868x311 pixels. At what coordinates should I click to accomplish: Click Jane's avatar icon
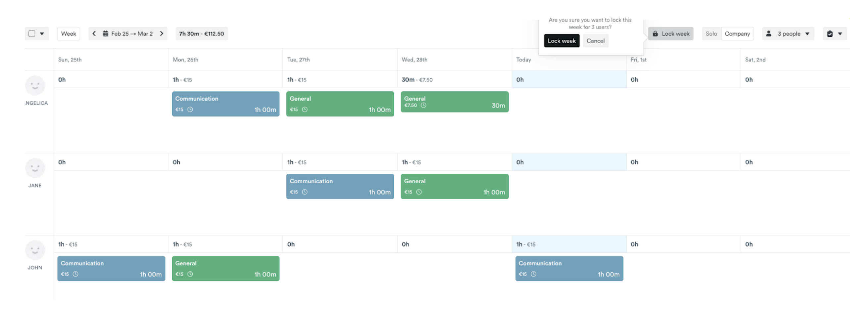point(35,168)
